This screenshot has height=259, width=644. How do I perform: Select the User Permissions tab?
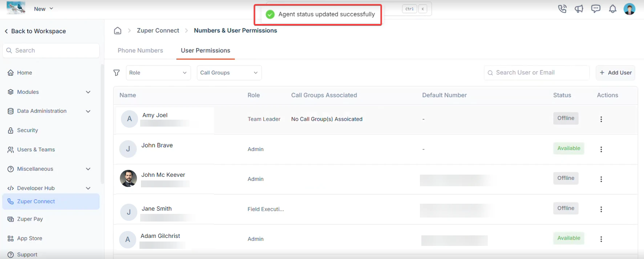coord(206,51)
